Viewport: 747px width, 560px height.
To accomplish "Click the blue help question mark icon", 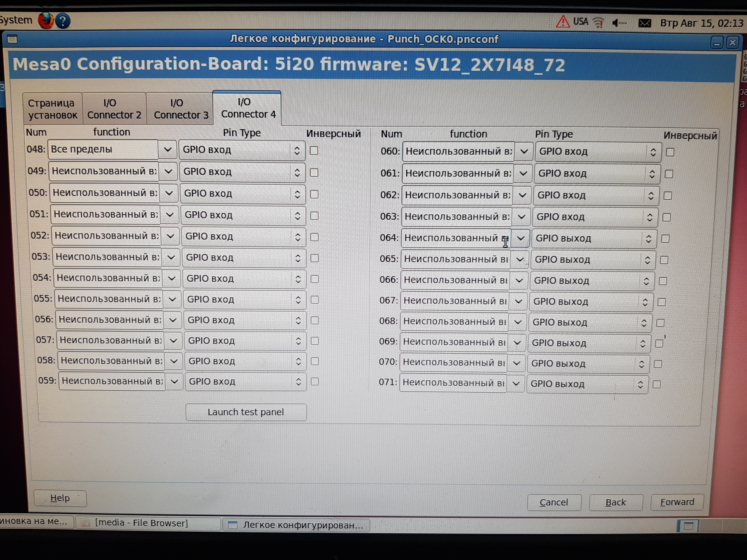I will click(63, 21).
